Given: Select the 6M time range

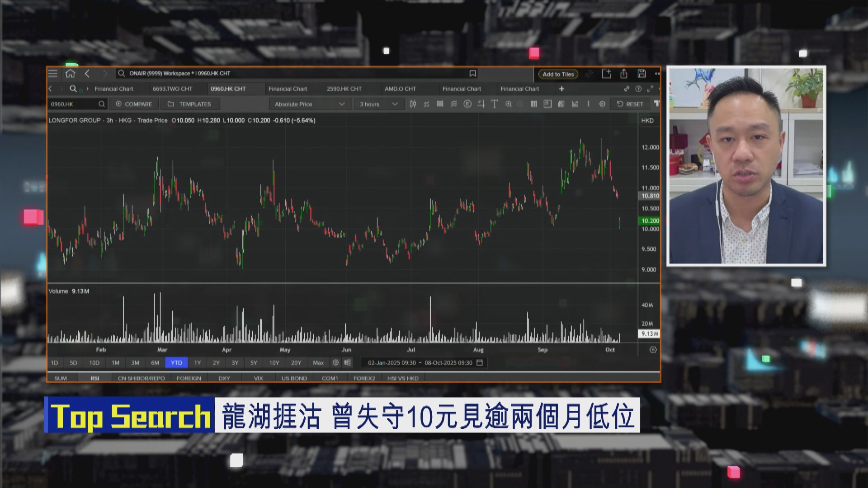Looking at the screenshot, I should coord(155,362).
